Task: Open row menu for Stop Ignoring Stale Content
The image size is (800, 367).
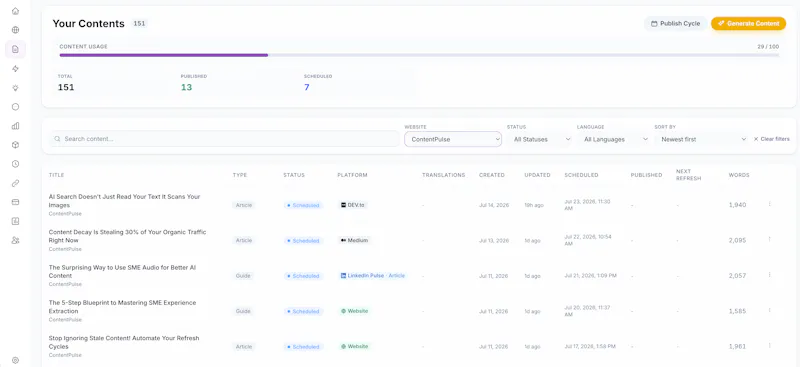Action: coord(769,346)
